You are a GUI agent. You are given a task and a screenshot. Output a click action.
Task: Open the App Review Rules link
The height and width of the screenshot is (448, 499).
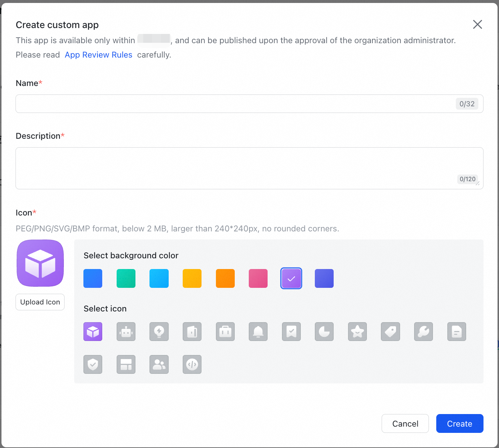99,55
